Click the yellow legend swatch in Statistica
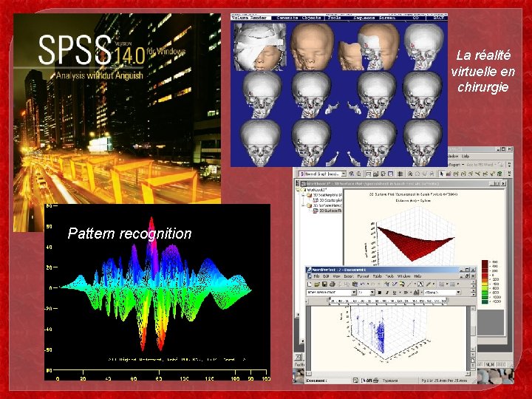 (x=485, y=284)
